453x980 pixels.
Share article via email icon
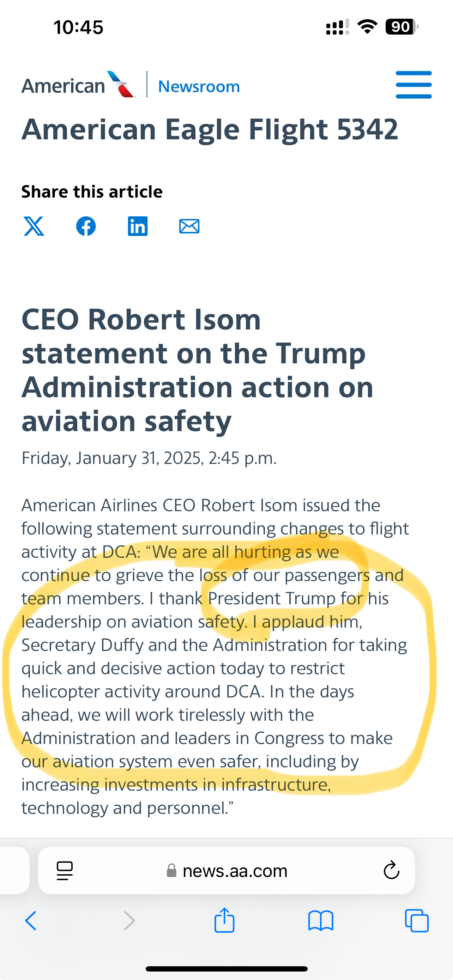click(x=189, y=226)
